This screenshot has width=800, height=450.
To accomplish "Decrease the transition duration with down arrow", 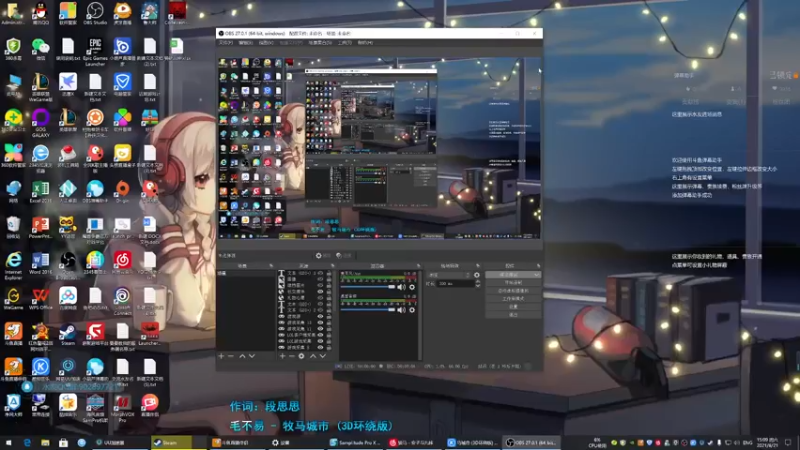I will click(x=478, y=286).
